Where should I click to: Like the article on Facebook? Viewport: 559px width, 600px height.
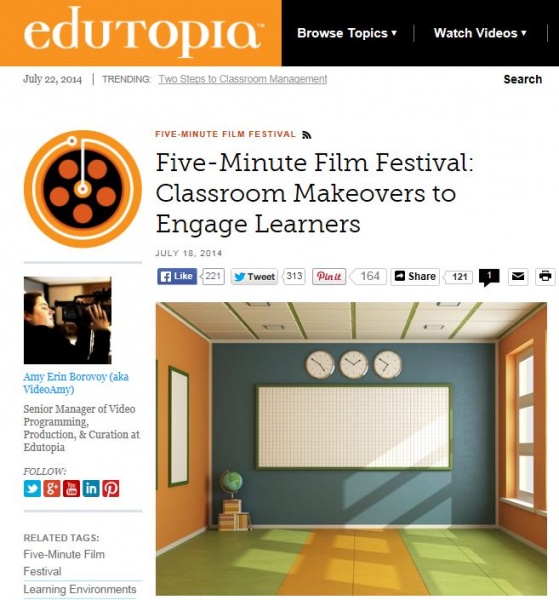177,276
